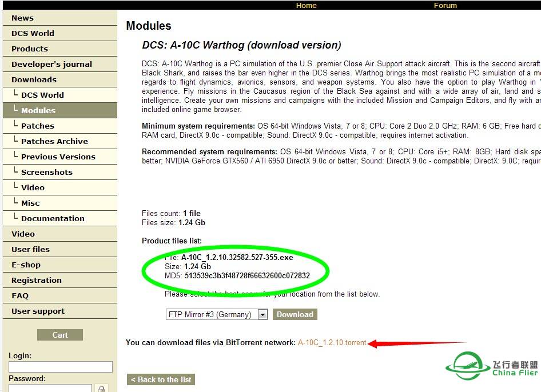Open the A-10C_1.2.10.torrent link
The image size is (541, 392).
tap(332, 342)
